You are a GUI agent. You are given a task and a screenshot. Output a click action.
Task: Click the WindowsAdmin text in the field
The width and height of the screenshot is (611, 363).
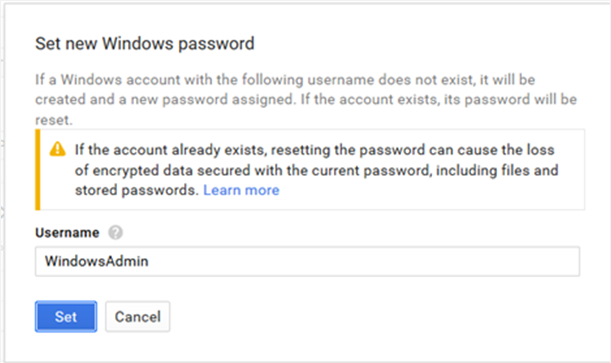point(96,261)
